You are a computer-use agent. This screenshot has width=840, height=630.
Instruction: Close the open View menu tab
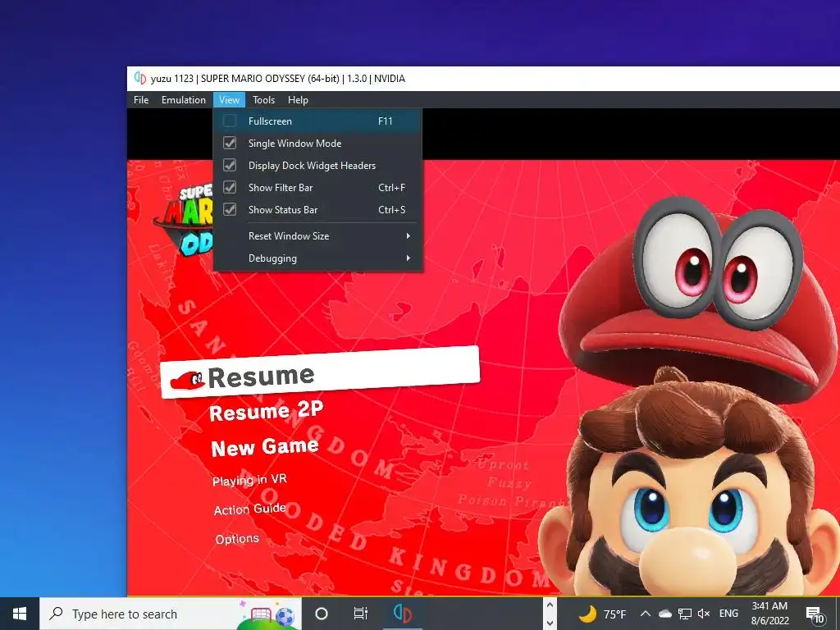[229, 100]
